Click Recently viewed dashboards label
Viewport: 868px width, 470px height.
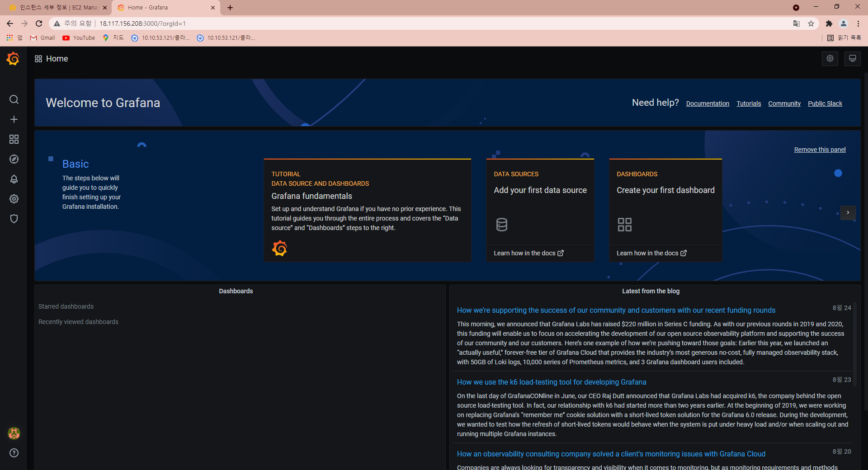[x=78, y=322]
